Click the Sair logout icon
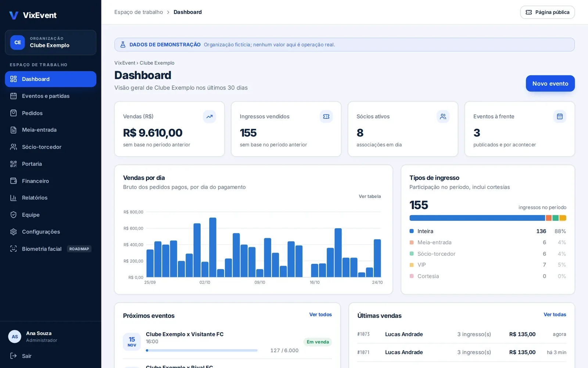Viewport: 588px width, 368px height. 14,356
